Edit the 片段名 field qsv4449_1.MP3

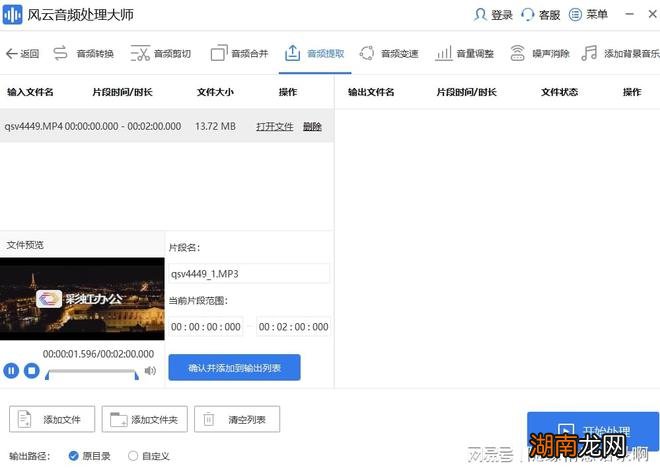point(249,274)
